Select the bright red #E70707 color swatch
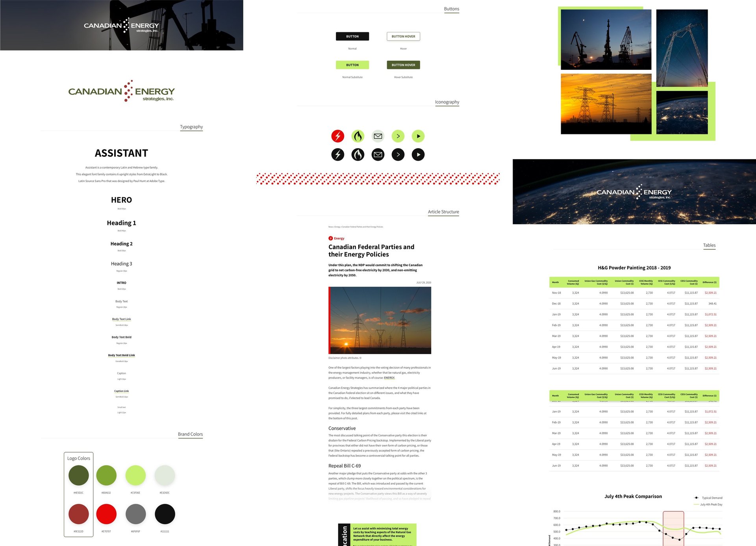Viewport: 756px width, 546px height. coord(106,514)
